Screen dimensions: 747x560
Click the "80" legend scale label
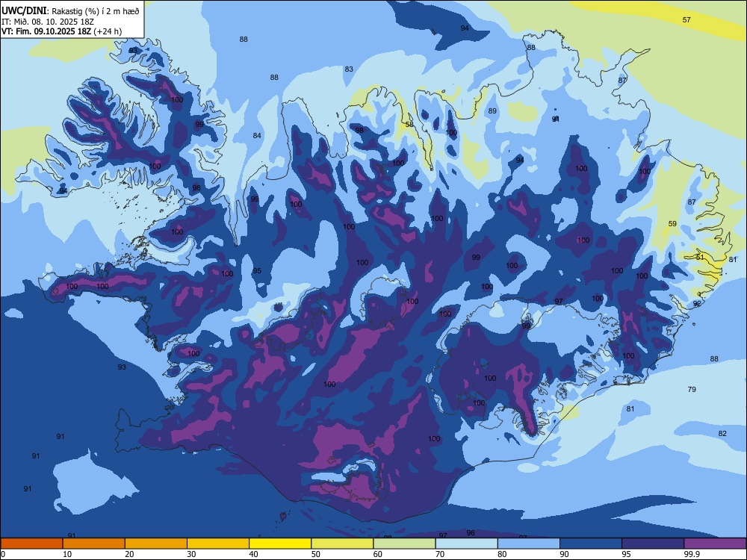click(x=502, y=554)
